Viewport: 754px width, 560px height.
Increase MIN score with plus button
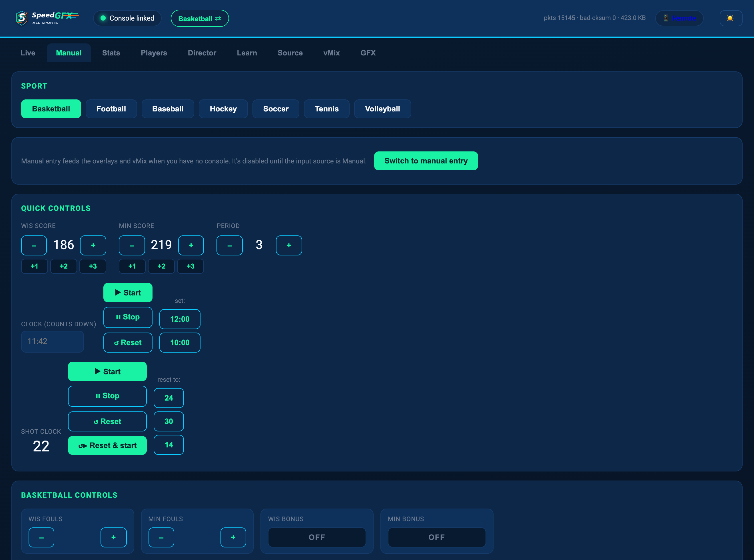(x=191, y=245)
